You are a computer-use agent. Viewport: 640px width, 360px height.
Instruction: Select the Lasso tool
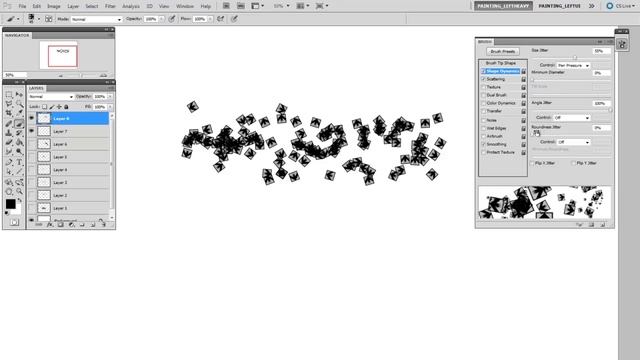[x=9, y=104]
